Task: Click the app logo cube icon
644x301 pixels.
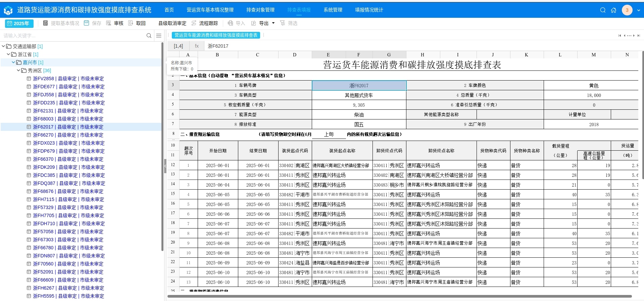Action: pyautogui.click(x=8, y=10)
